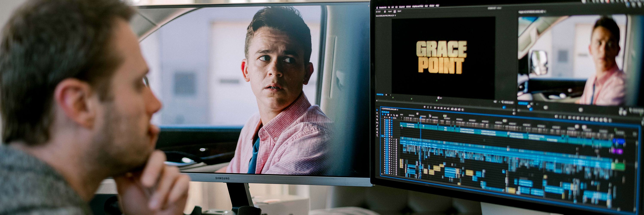This screenshot has width=644, height=215.
Task: Select the Hand tool
Action: pos(377,132)
